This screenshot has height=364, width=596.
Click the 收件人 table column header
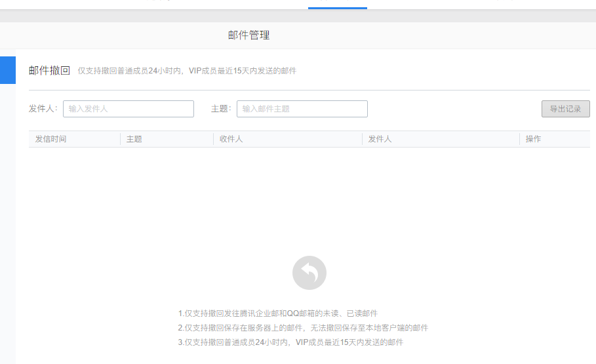tap(231, 139)
